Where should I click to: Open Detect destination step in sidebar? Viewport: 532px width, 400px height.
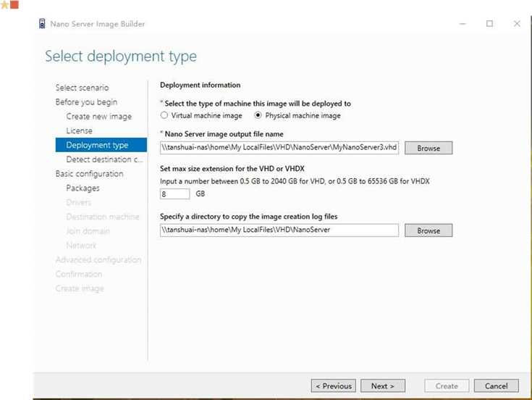coord(104,159)
